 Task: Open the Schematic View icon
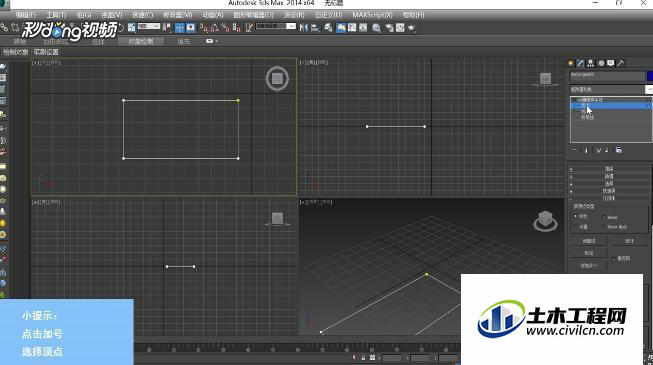pos(363,28)
